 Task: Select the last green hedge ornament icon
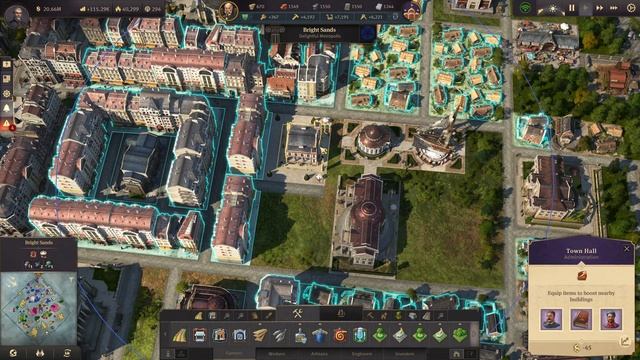tap(460, 336)
